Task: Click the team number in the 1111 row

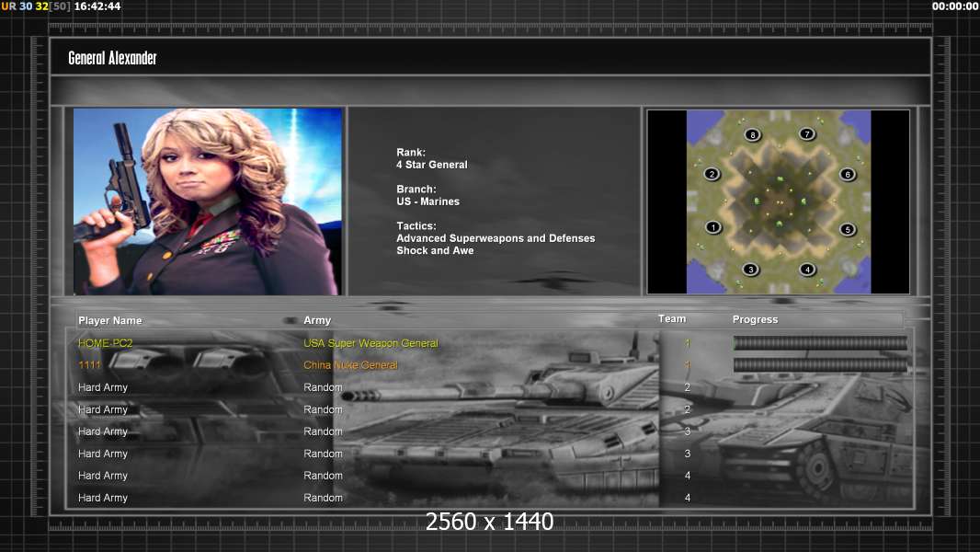Action: [687, 365]
